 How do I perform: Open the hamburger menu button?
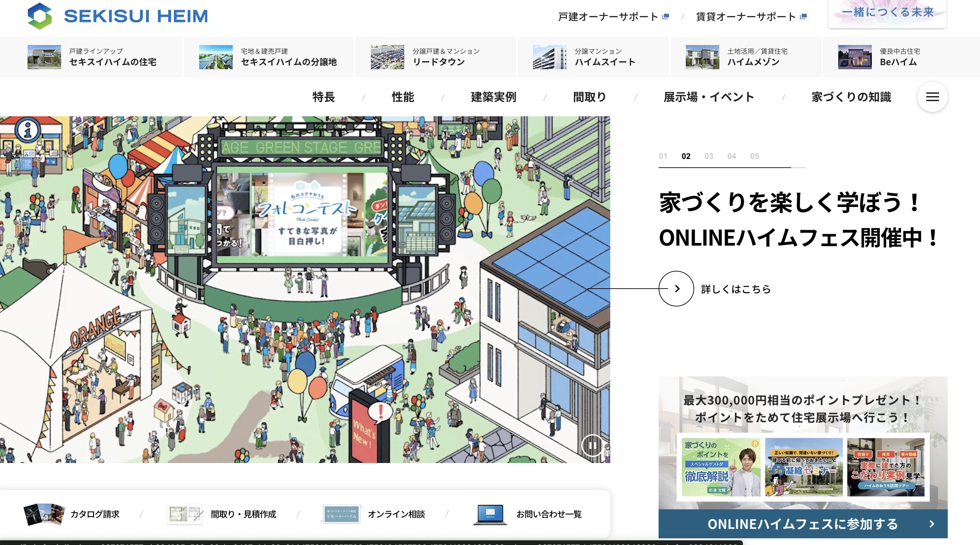point(932,97)
